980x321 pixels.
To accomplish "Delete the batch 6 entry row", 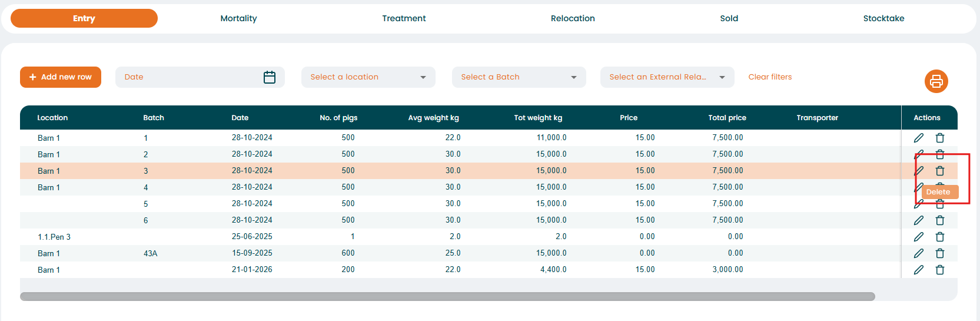I will point(940,220).
